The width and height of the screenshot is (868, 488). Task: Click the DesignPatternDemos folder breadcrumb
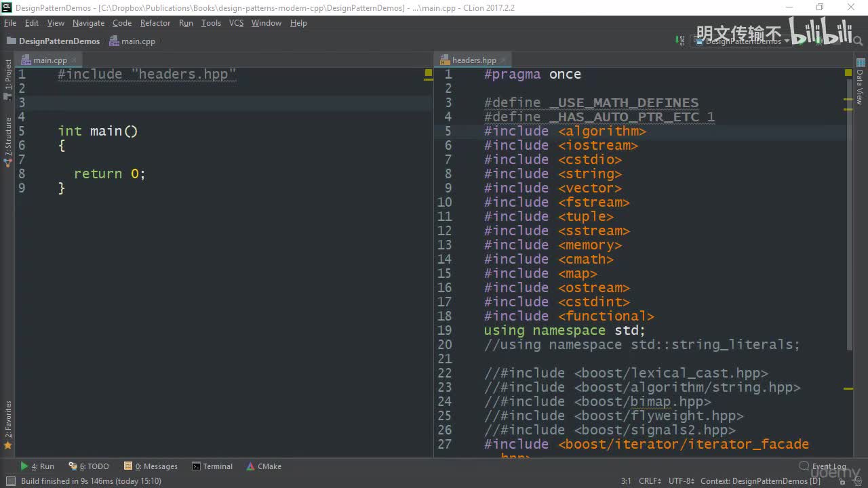tap(53, 41)
